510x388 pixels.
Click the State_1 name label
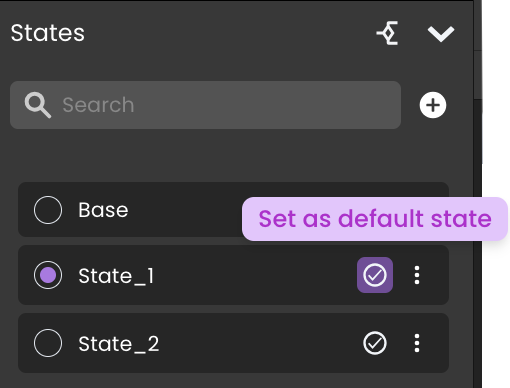coord(116,276)
